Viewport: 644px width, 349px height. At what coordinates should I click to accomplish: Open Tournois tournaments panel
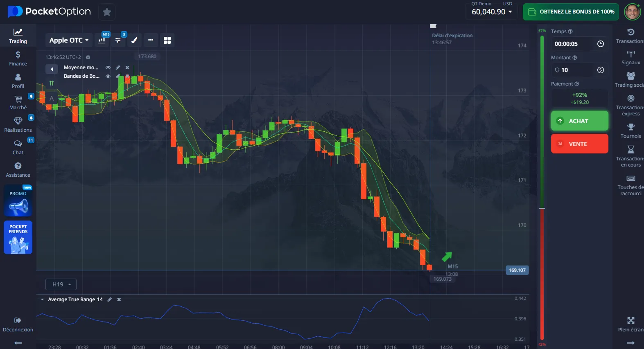pos(630,131)
